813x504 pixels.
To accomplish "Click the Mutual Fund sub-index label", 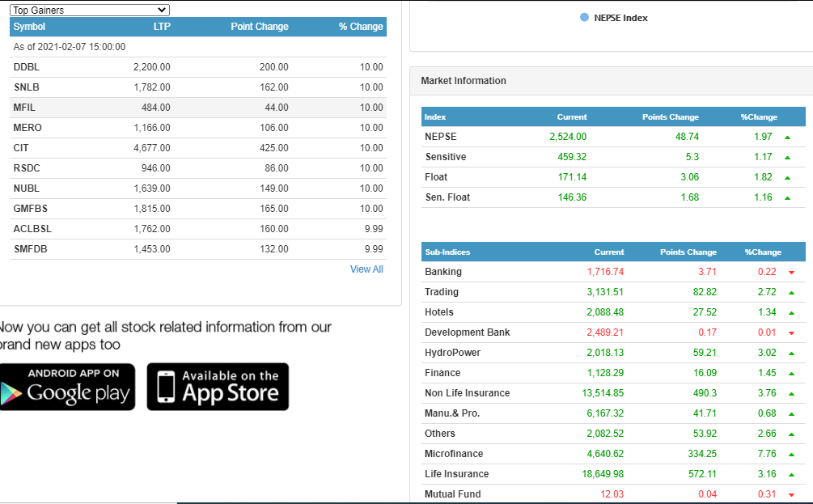I will point(453,493).
